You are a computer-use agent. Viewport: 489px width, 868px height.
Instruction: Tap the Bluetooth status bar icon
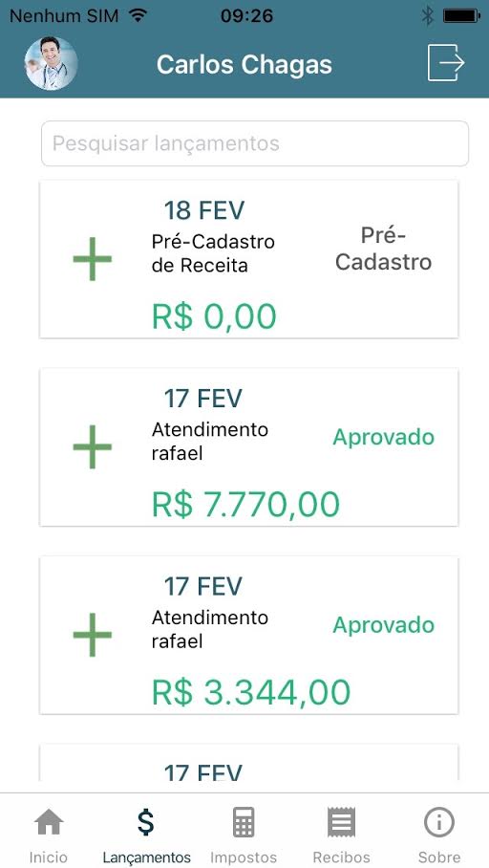point(428,15)
